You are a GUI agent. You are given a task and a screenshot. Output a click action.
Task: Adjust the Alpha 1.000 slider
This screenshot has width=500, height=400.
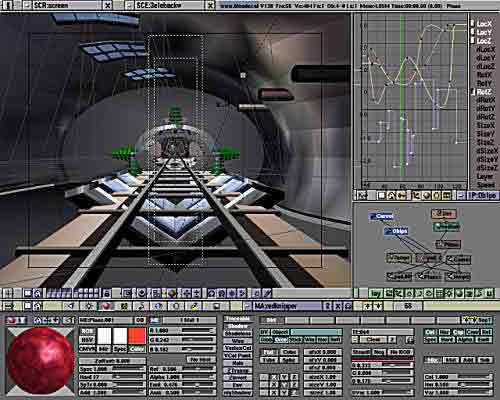click(182, 377)
